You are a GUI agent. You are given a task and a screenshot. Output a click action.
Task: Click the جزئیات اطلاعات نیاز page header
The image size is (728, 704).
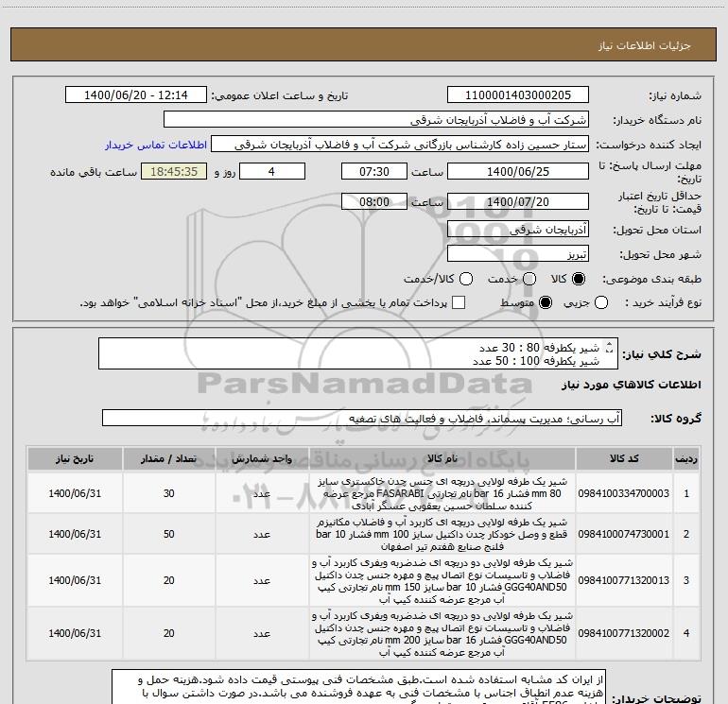click(x=644, y=45)
